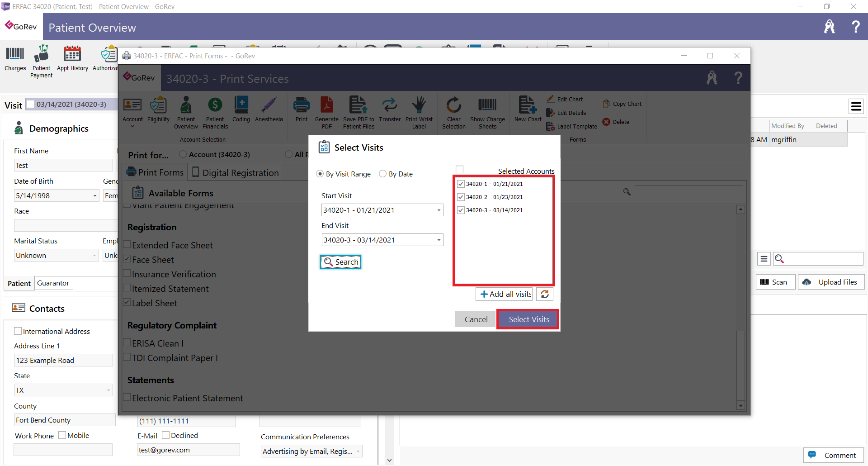Click Save PDF to Patient Files
This screenshot has width=868, height=466.
pyautogui.click(x=359, y=112)
